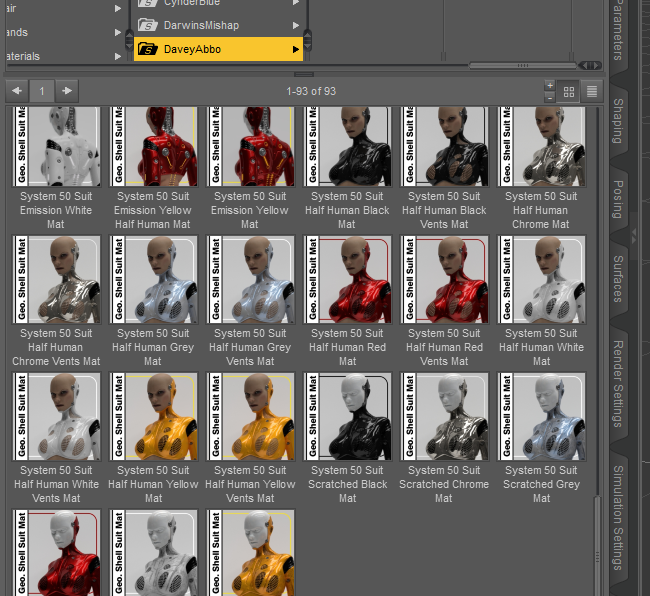Select the scratched yellow suit thumbnail in bottom row

pos(250,552)
